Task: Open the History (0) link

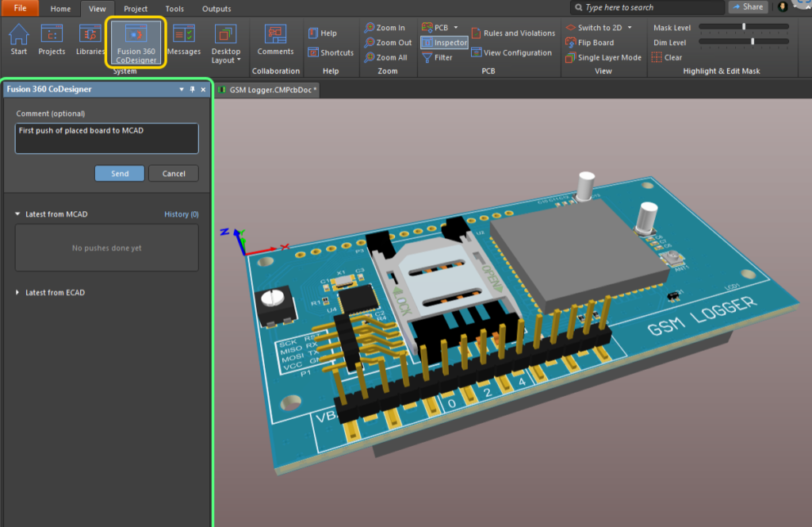Action: click(x=181, y=214)
